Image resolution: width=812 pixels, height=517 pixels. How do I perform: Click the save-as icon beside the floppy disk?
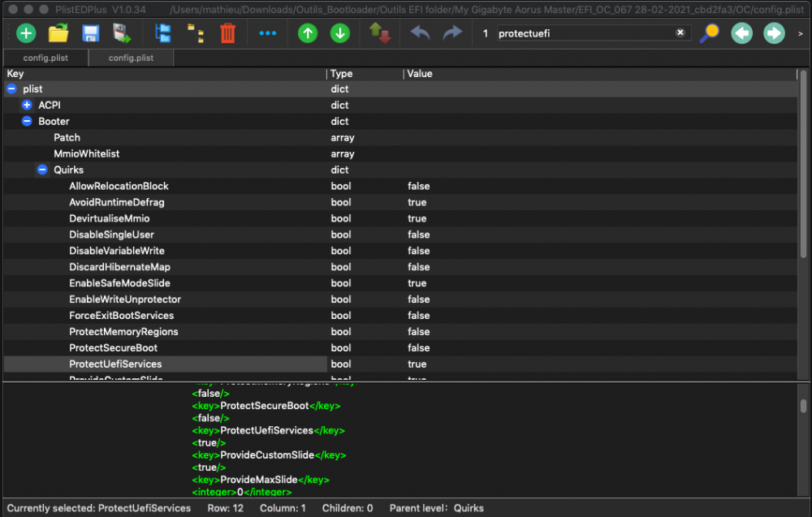[x=123, y=33]
